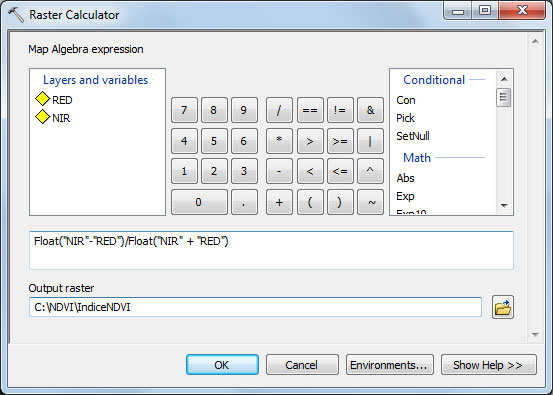
Task: Click in the Map Algebra expression box
Action: point(271,250)
